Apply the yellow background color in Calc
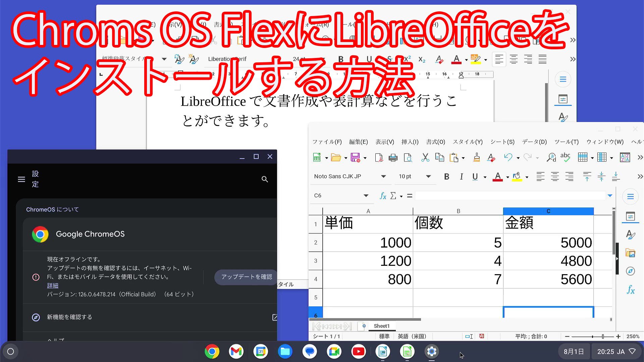The height and width of the screenshot is (362, 644). click(517, 177)
